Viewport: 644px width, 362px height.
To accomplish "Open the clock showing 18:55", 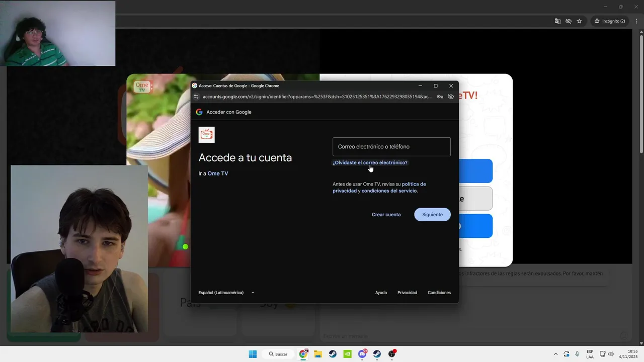I will [x=628, y=354].
